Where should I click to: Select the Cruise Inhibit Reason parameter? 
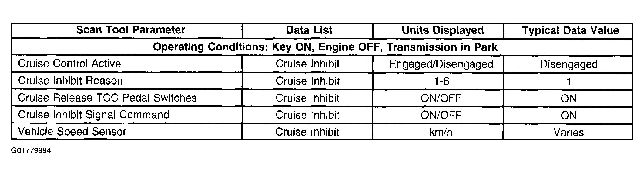pos(70,81)
